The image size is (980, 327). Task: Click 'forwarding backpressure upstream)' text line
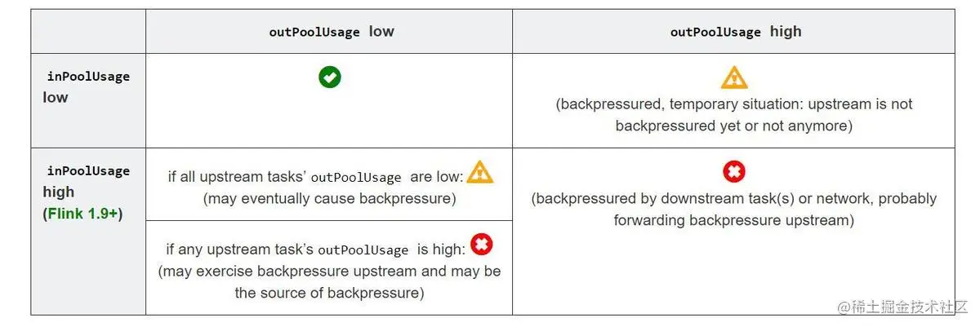coord(734,220)
